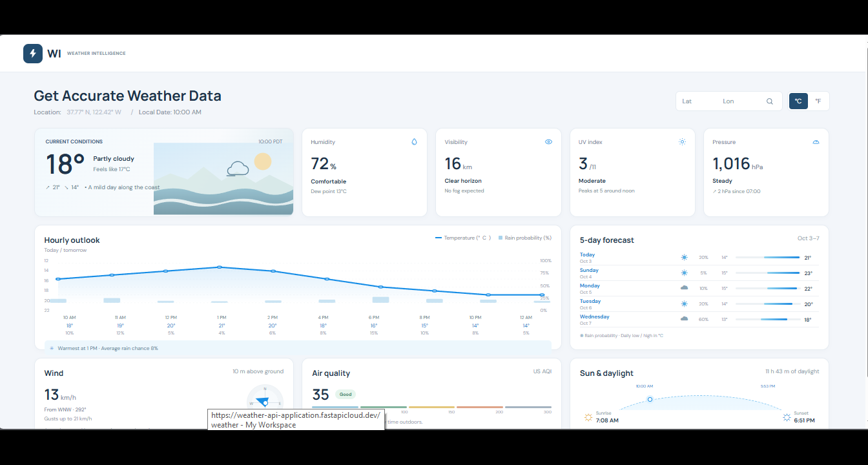Viewport: 868px width, 465px height.
Task: Click the UV index sun icon
Action: tap(682, 142)
